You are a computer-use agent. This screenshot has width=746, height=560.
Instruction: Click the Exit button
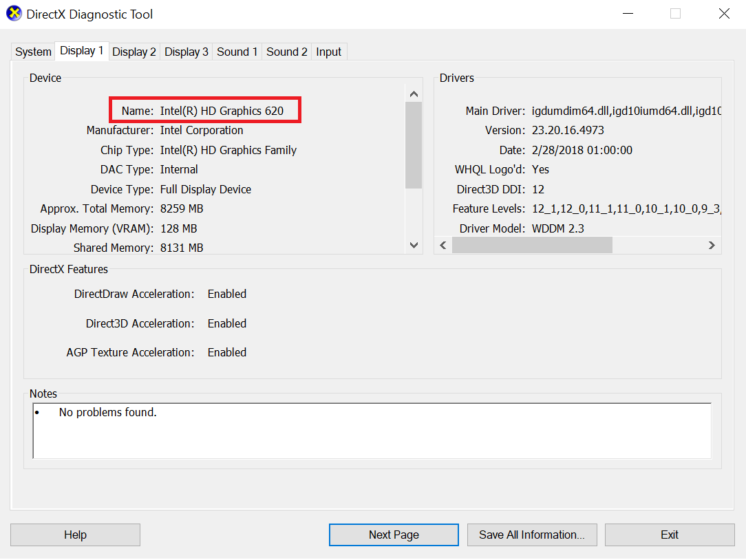click(x=670, y=535)
